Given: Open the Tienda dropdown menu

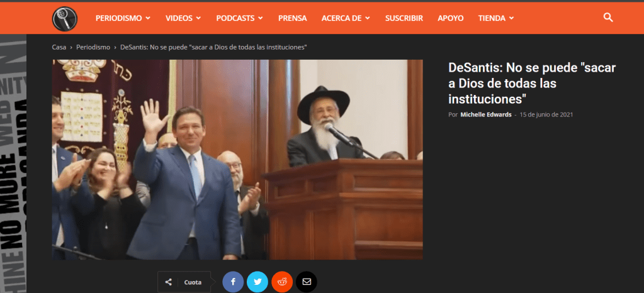Looking at the screenshot, I should pos(496,18).
